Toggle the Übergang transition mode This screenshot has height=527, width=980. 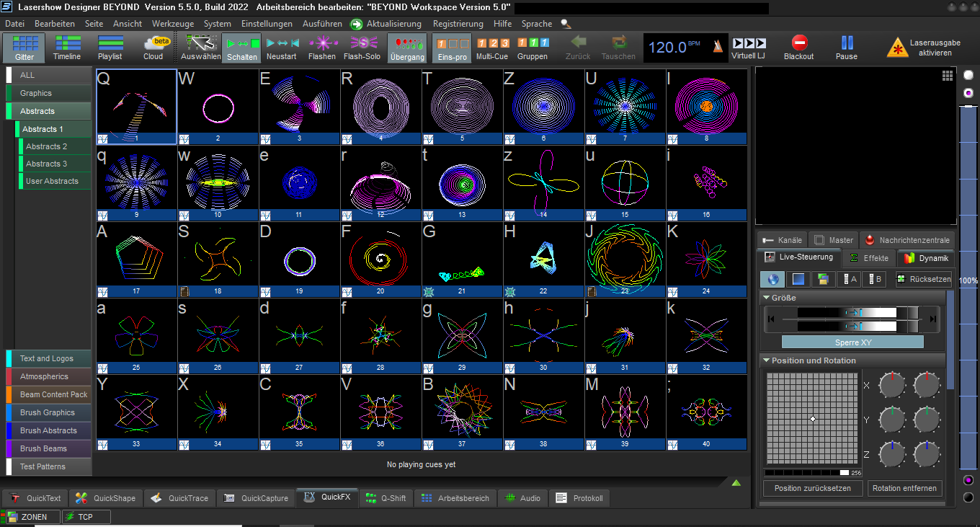click(x=407, y=48)
